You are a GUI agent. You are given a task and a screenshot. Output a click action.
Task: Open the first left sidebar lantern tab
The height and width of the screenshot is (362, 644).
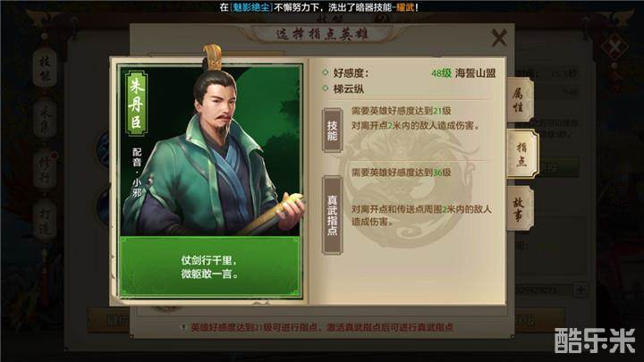tap(45, 68)
